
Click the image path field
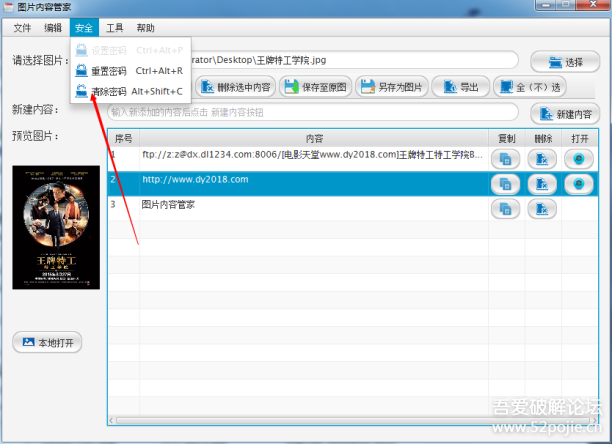coord(353,60)
